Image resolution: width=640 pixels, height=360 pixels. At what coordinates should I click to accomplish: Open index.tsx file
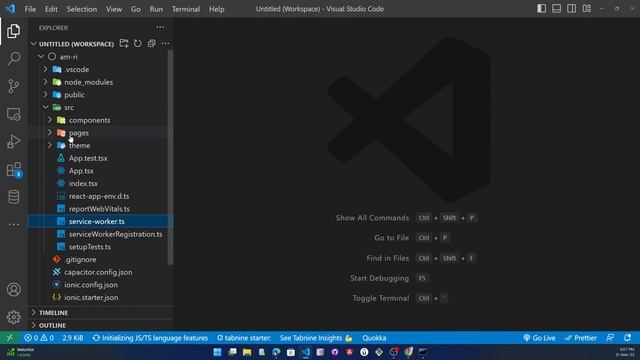click(83, 183)
